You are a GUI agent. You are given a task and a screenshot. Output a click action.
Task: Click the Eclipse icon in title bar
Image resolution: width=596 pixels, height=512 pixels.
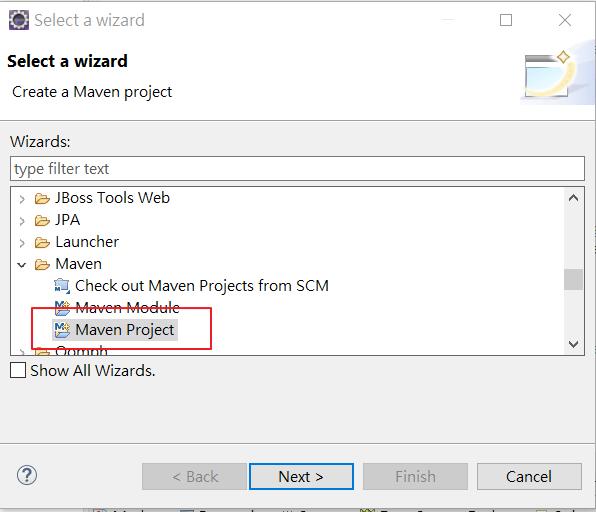(19, 20)
